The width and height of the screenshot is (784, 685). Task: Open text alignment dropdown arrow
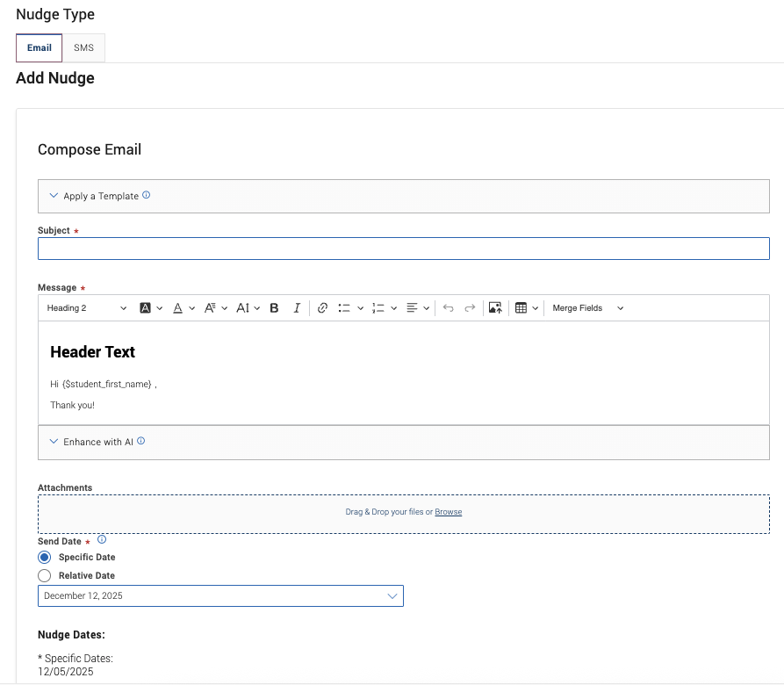pyautogui.click(x=426, y=308)
